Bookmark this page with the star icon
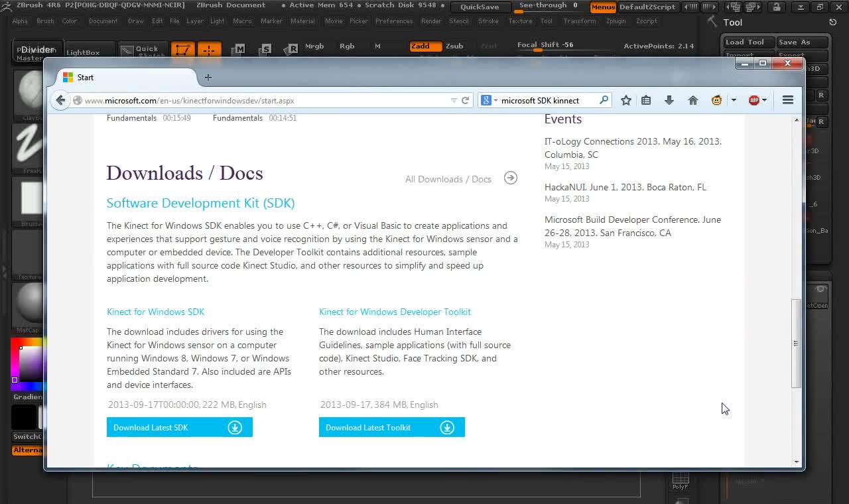Image resolution: width=849 pixels, height=504 pixels. [x=625, y=100]
